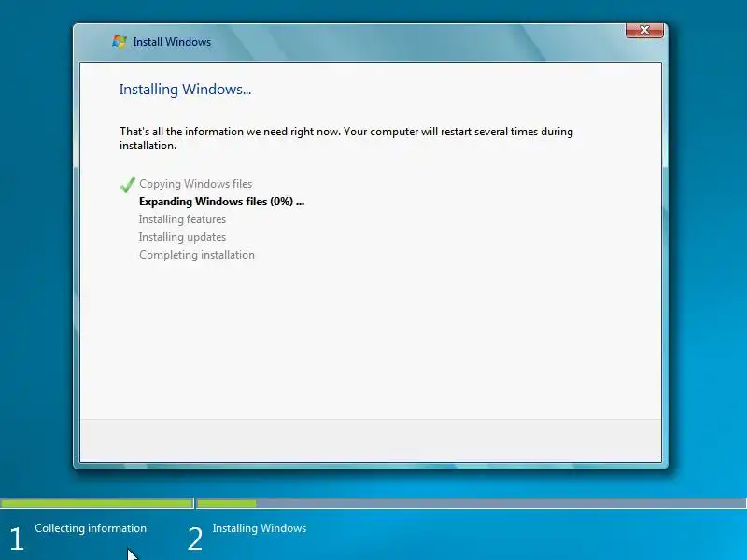This screenshot has width=747, height=560.
Task: Click the stage number 1
Action: coord(17,539)
